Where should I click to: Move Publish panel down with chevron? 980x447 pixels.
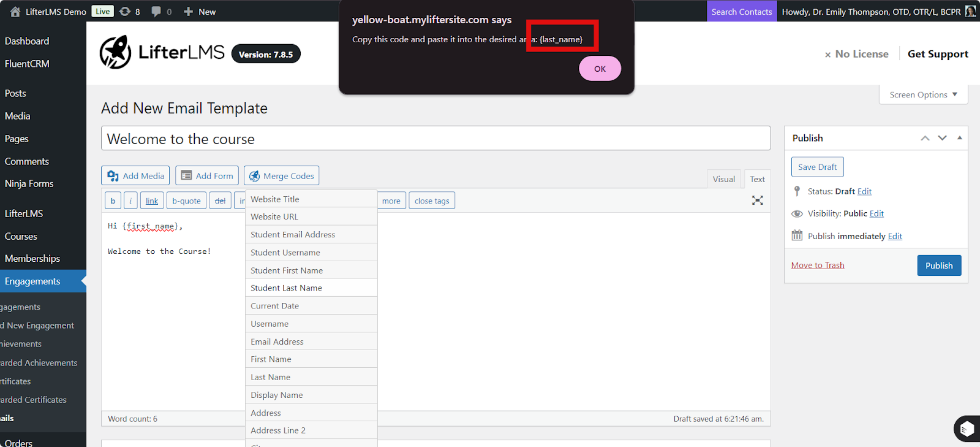(943, 138)
